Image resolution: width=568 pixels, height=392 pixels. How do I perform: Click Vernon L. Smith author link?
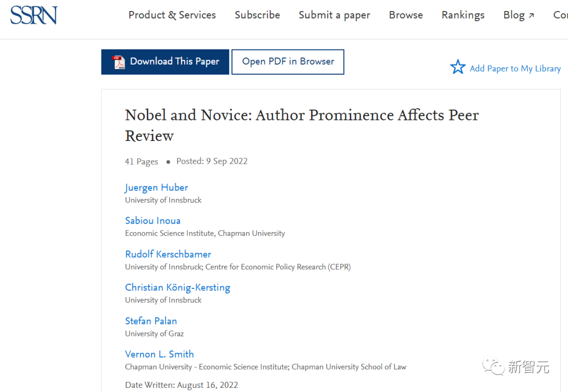[159, 354]
